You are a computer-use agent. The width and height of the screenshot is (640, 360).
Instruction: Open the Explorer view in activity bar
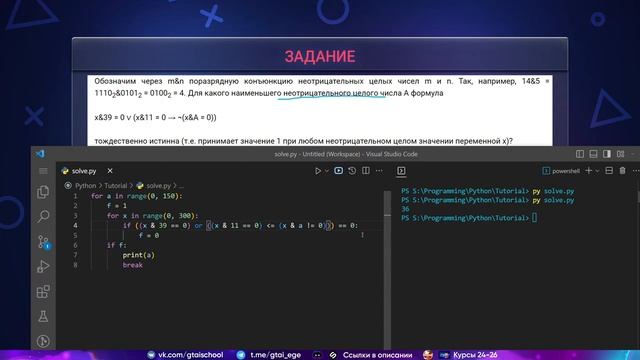43,192
